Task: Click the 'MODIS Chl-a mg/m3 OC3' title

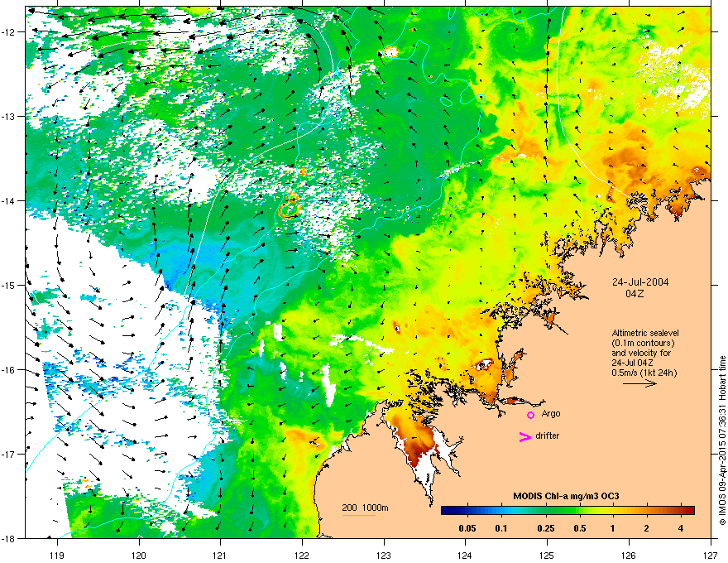Action: [566, 496]
